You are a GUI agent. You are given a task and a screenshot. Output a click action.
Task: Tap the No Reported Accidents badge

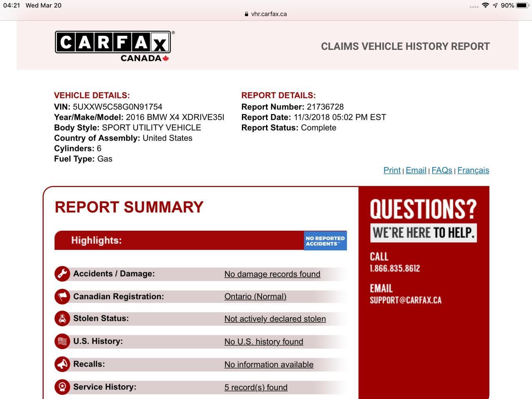[x=325, y=241]
